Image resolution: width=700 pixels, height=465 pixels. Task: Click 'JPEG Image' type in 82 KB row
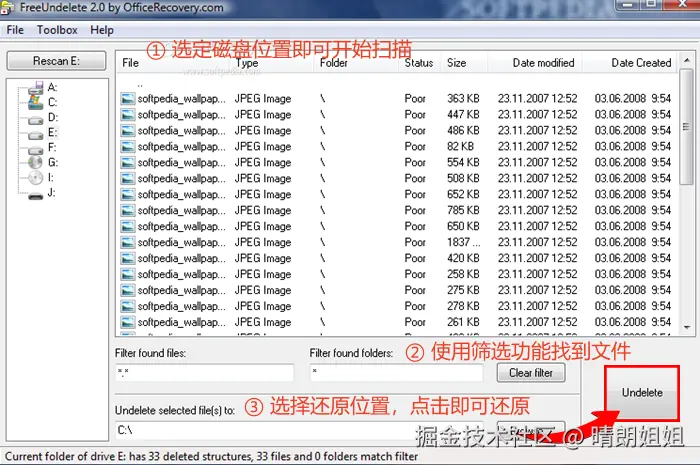pyautogui.click(x=263, y=147)
